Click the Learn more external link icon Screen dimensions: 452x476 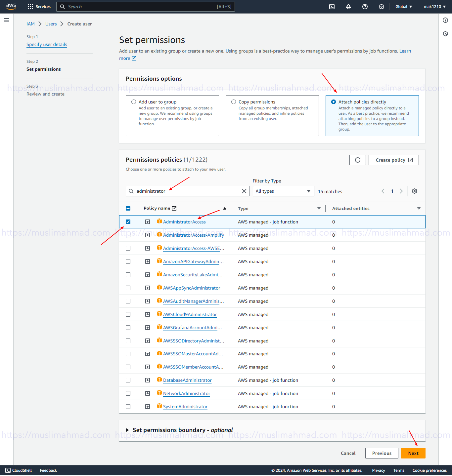tap(134, 58)
